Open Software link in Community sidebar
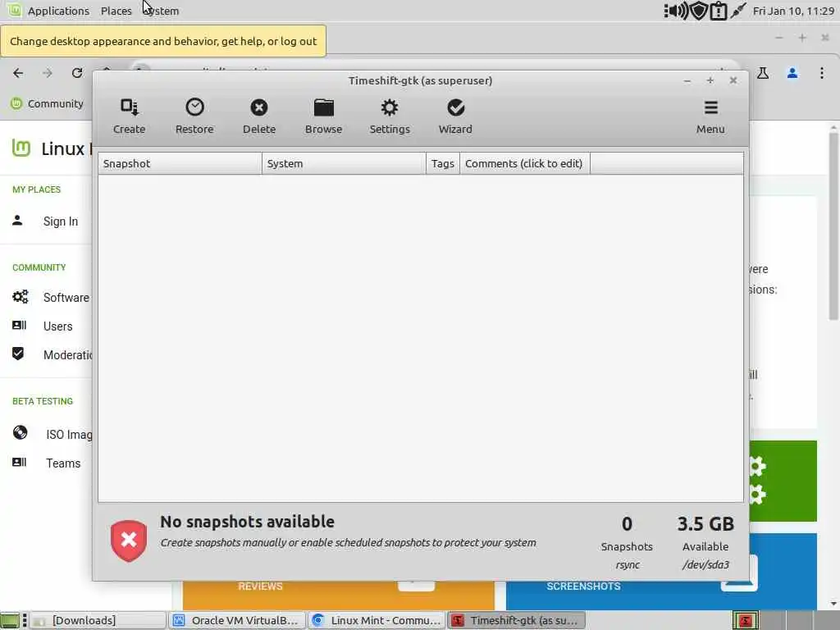This screenshot has height=630, width=840. click(x=66, y=297)
